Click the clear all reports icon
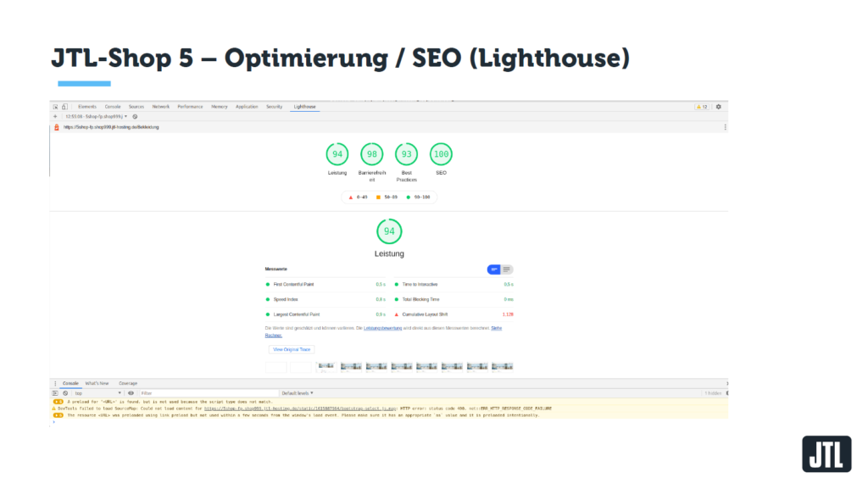 135,116
